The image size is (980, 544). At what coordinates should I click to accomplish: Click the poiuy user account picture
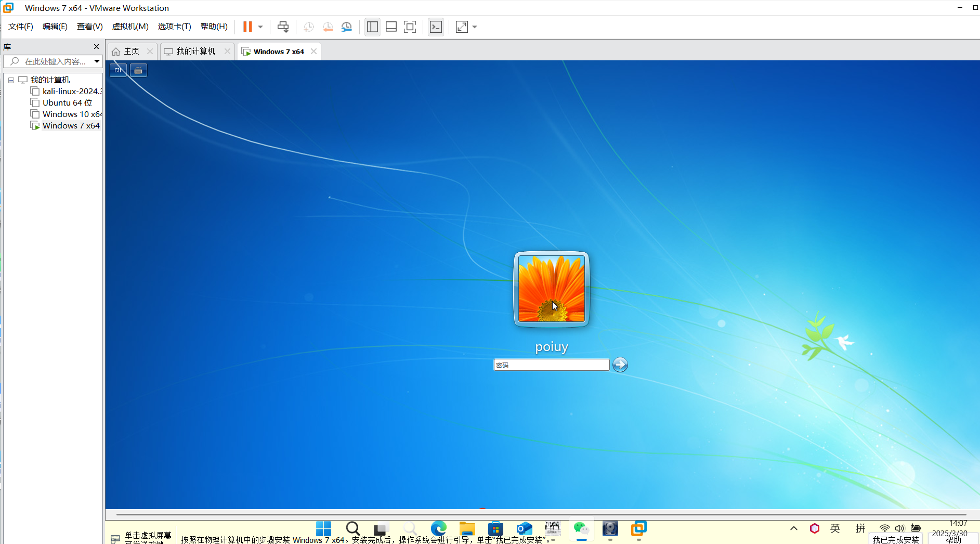pos(551,289)
